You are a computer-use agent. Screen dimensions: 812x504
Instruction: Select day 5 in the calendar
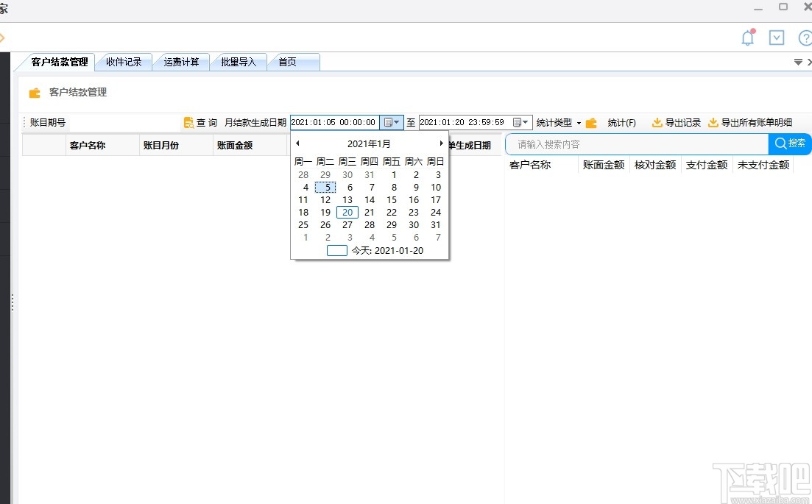click(326, 187)
